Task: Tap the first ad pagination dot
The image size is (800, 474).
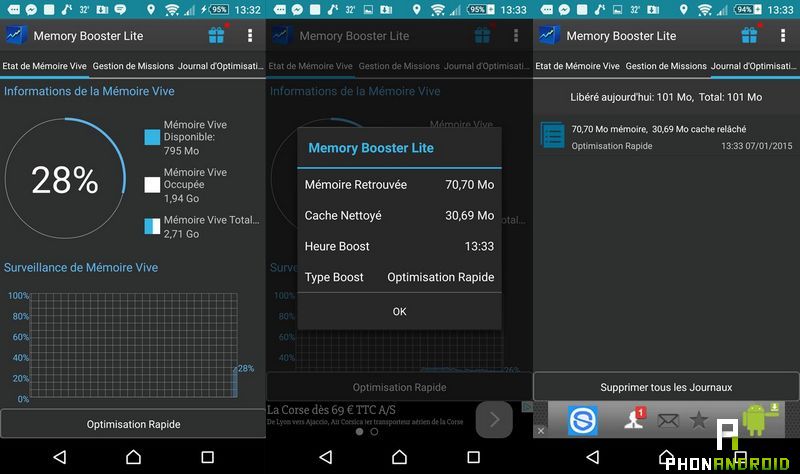Action: tap(359, 432)
